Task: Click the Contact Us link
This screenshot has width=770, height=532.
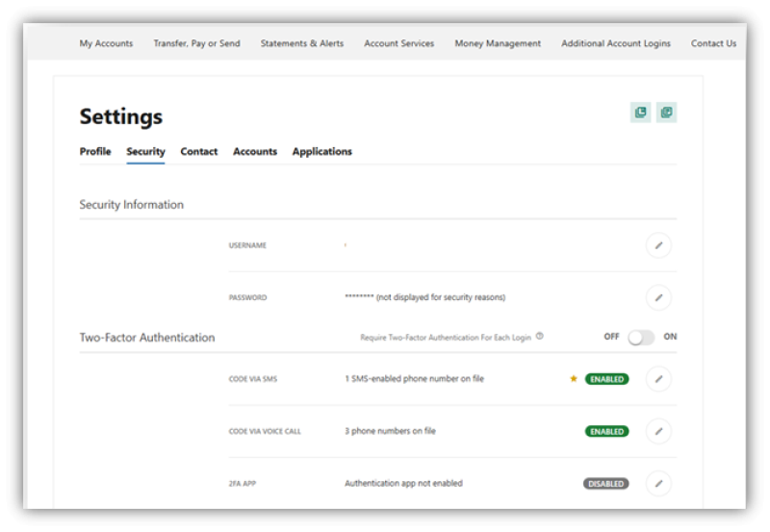Action: pos(713,43)
